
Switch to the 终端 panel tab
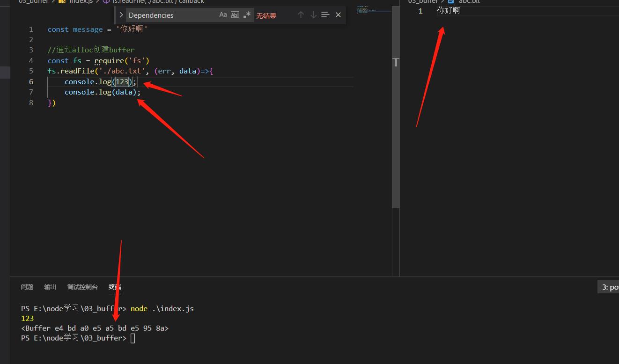115,287
